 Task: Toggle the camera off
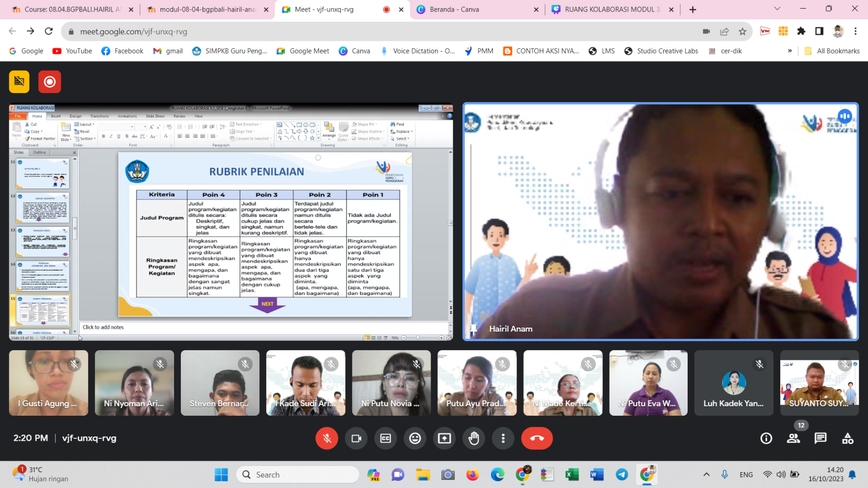tap(356, 438)
